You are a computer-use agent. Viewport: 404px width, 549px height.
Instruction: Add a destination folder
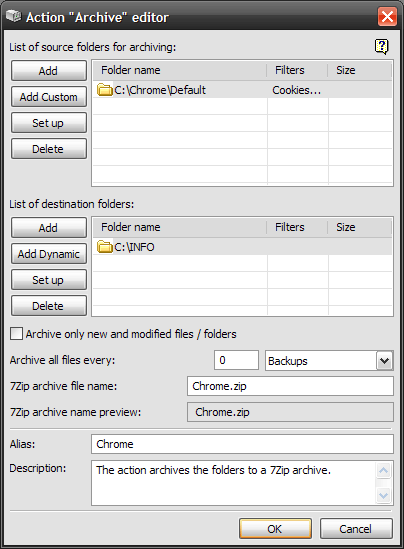tap(49, 228)
